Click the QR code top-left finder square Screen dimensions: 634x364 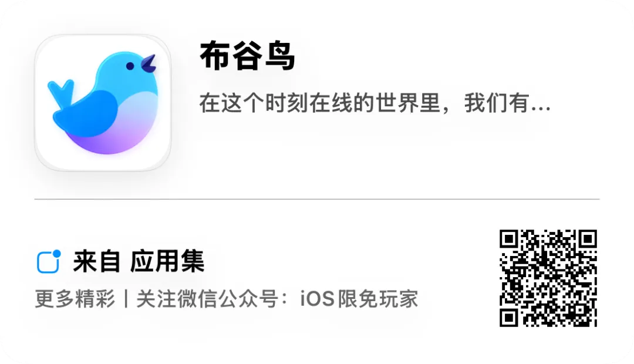click(509, 239)
